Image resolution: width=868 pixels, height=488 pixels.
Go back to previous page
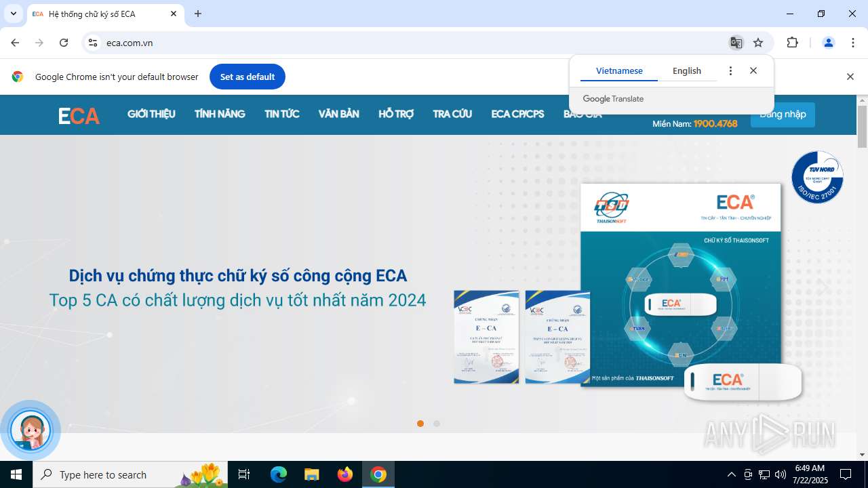pyautogui.click(x=15, y=43)
